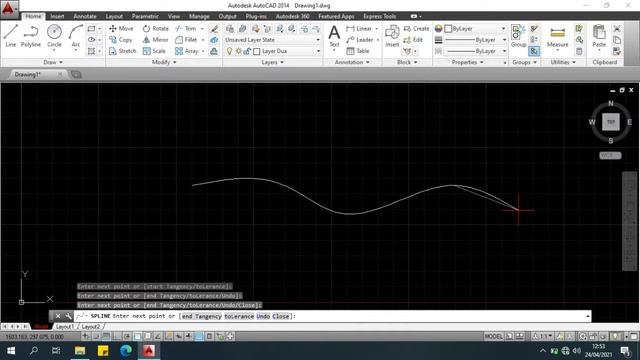Insert multiline Text annotation
640x360 pixels.
click(x=334, y=36)
